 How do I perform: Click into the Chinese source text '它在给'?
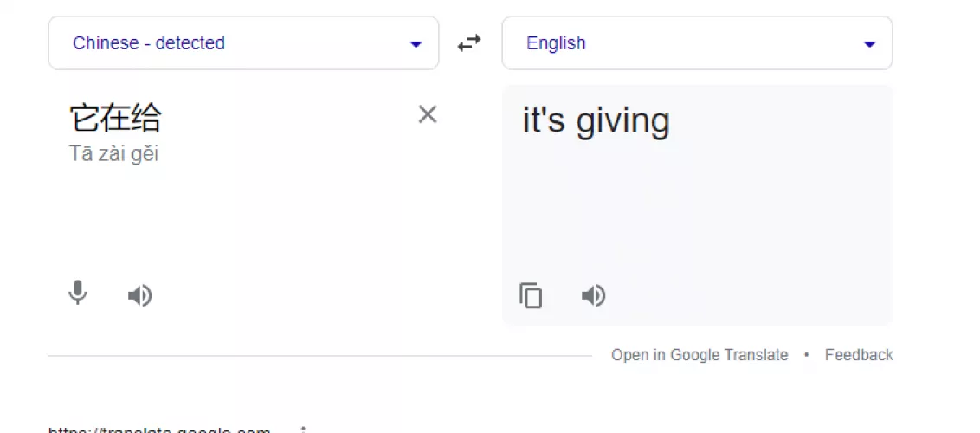[115, 118]
